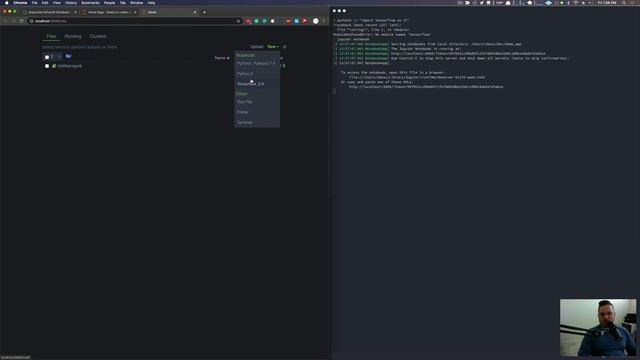Open the View menu

tap(57, 3)
